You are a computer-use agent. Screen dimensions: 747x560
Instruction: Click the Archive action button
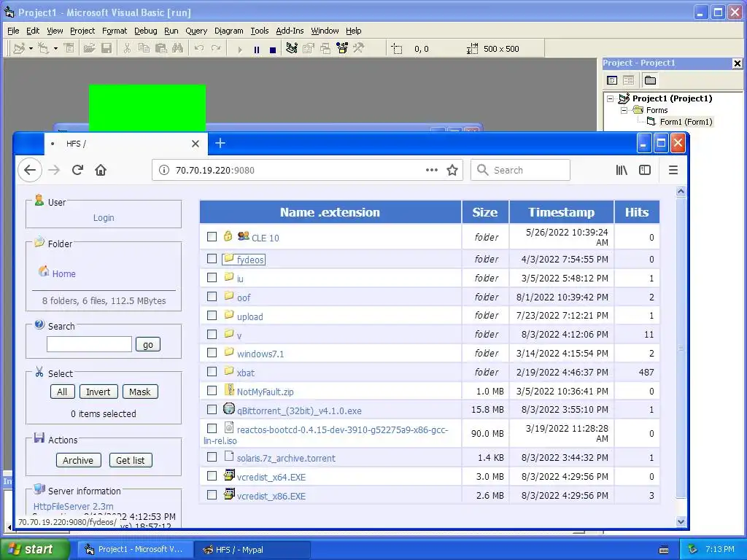point(78,461)
